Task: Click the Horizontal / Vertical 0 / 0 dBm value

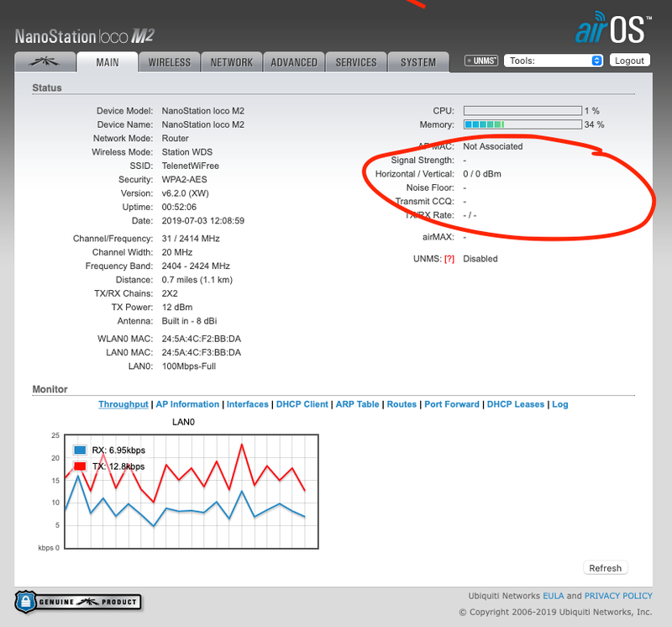Action: 482,174
